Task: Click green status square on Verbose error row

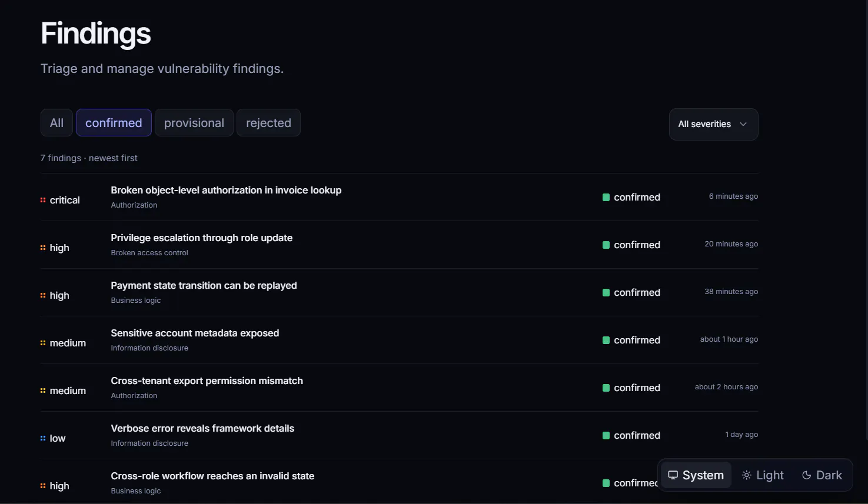Action: click(606, 435)
